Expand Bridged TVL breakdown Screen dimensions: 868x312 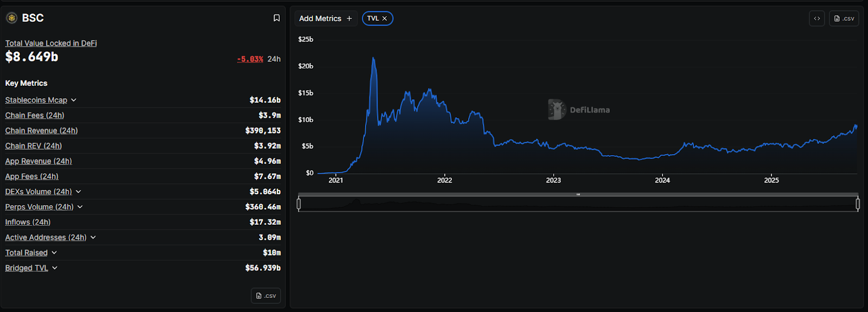pos(55,268)
